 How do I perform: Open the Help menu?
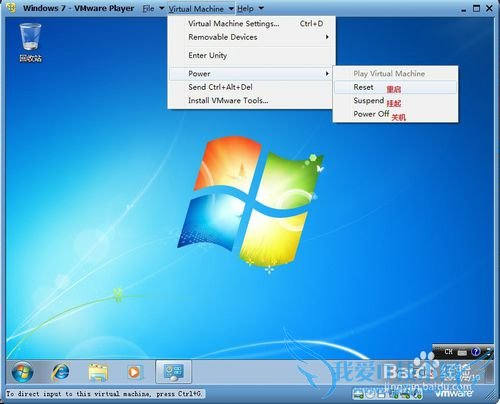pos(245,9)
